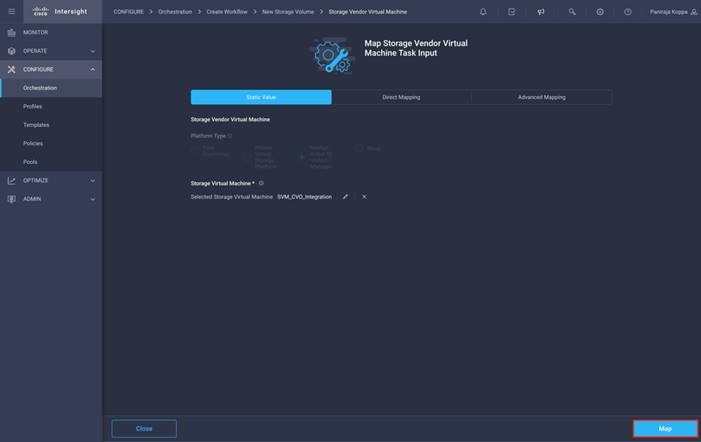Open the settings gear icon in header
This screenshot has width=701, height=442.
600,12
